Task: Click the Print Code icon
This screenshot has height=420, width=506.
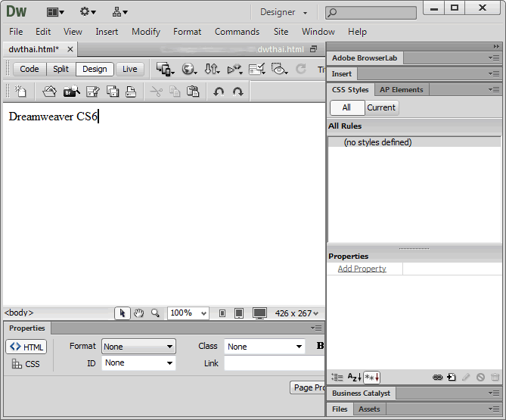Action: (131, 92)
